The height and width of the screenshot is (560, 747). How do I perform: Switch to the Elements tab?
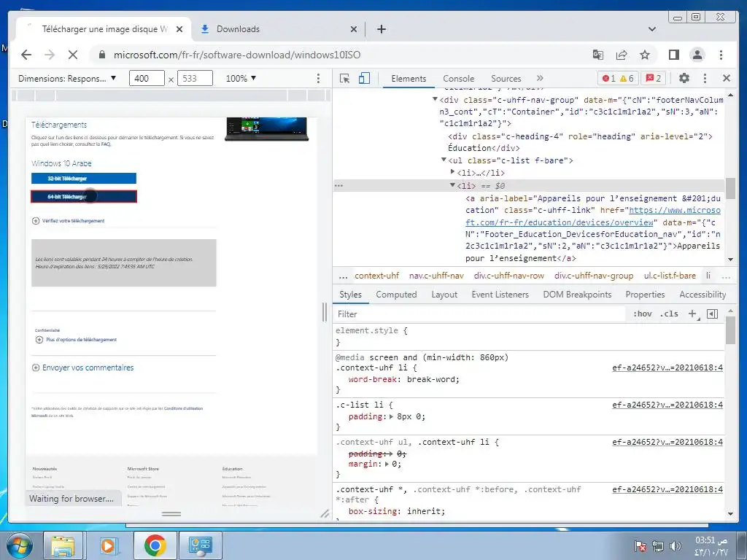click(x=409, y=79)
